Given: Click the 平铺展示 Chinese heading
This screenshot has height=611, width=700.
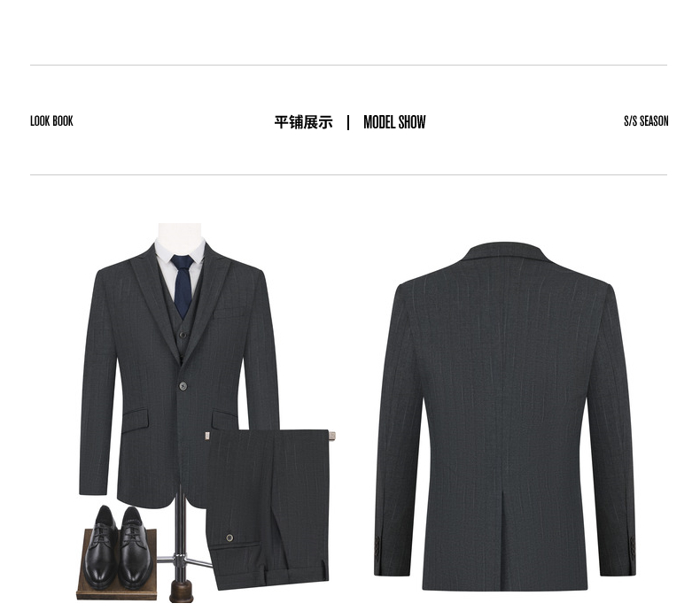Looking at the screenshot, I should [x=304, y=122].
